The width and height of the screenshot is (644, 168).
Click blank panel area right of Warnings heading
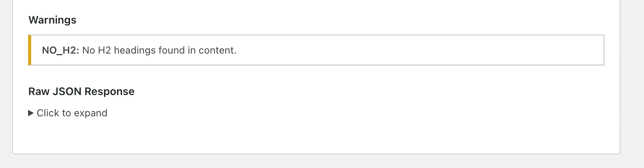(x=304, y=20)
